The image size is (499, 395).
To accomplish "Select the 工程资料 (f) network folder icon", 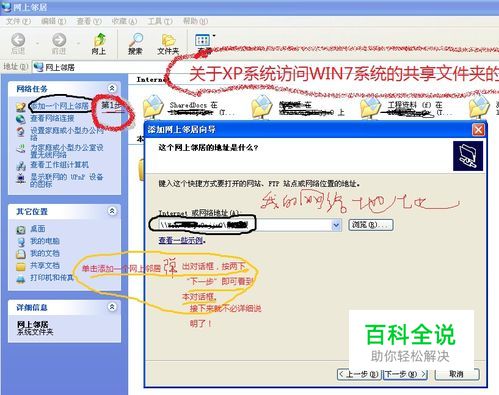I will point(371,107).
